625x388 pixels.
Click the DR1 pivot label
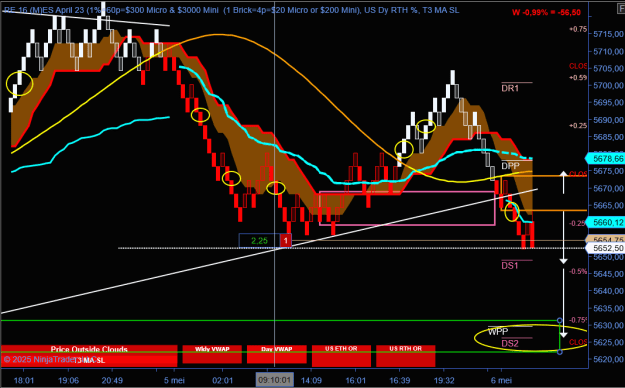[510, 88]
